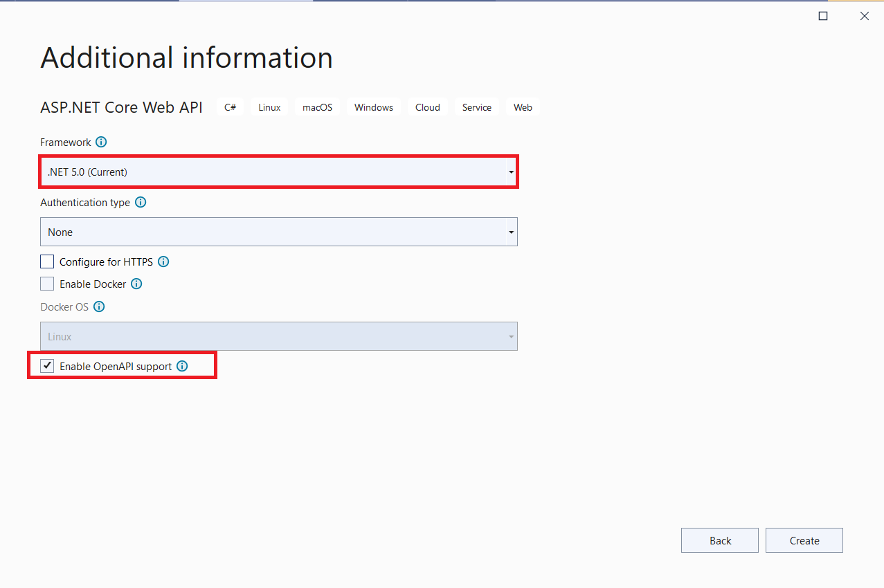Click the Back button
884x588 pixels.
719,540
